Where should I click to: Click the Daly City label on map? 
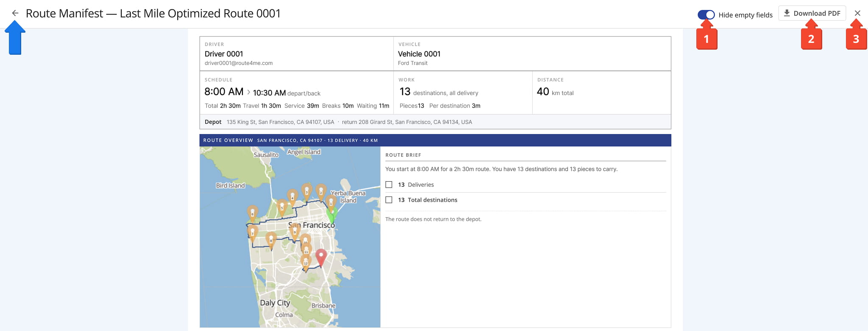275,303
